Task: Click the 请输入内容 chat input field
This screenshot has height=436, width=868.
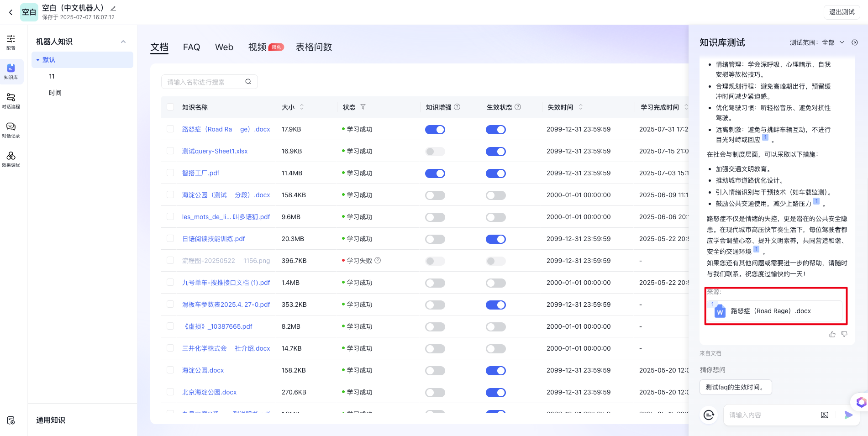Action: coord(772,415)
